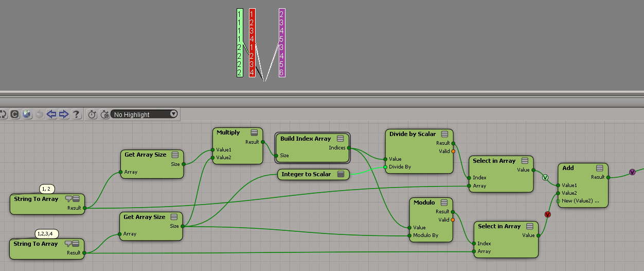
Task: Expand the Multiply node menu icon
Action: pos(254,133)
